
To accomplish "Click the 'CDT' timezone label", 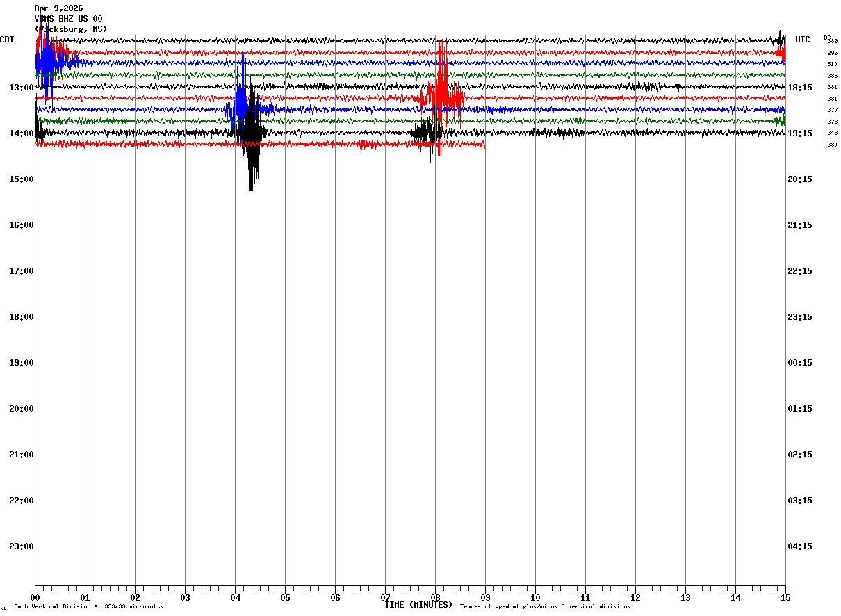I will click(7, 40).
